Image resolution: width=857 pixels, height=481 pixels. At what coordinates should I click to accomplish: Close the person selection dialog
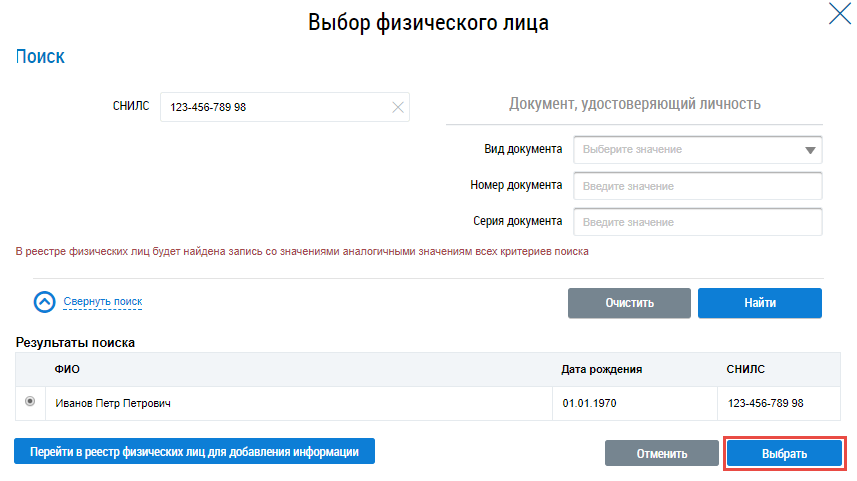[837, 15]
